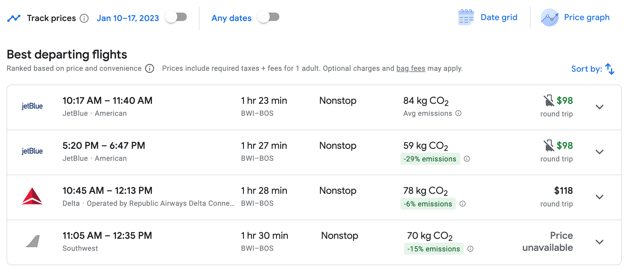Click info icon beside -15% emissions badge
This screenshot has width=644, height=279.
pyautogui.click(x=470, y=249)
